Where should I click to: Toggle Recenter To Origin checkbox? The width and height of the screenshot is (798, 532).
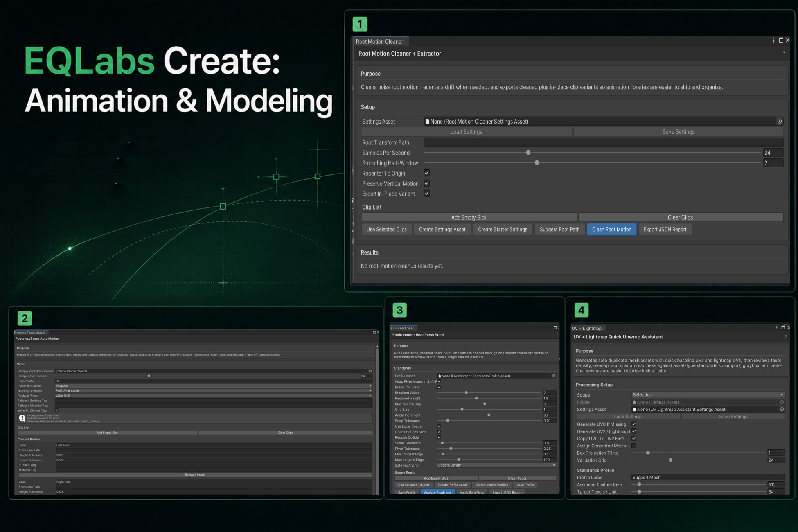pyautogui.click(x=427, y=173)
